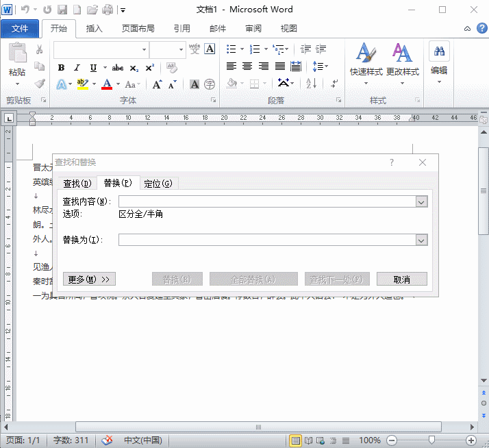Screen dimensions: 489x448
Task: Justify the paragraph text
Action: 279,66
